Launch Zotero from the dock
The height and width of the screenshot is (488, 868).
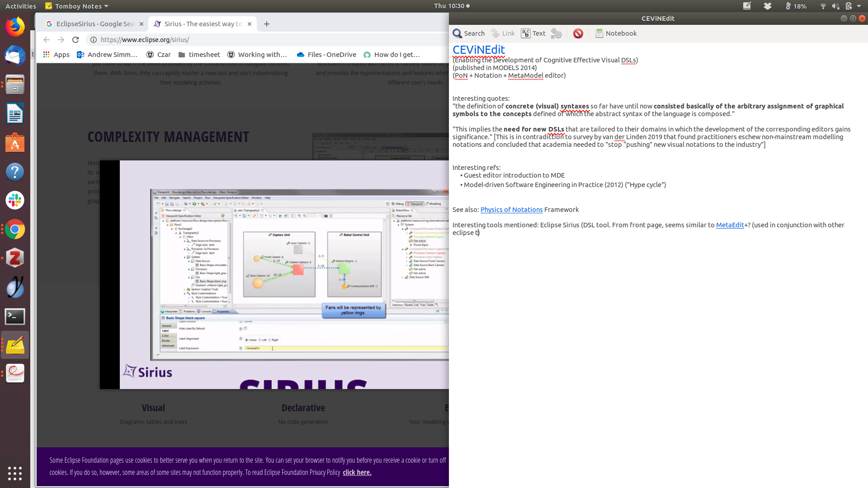pos(15,258)
